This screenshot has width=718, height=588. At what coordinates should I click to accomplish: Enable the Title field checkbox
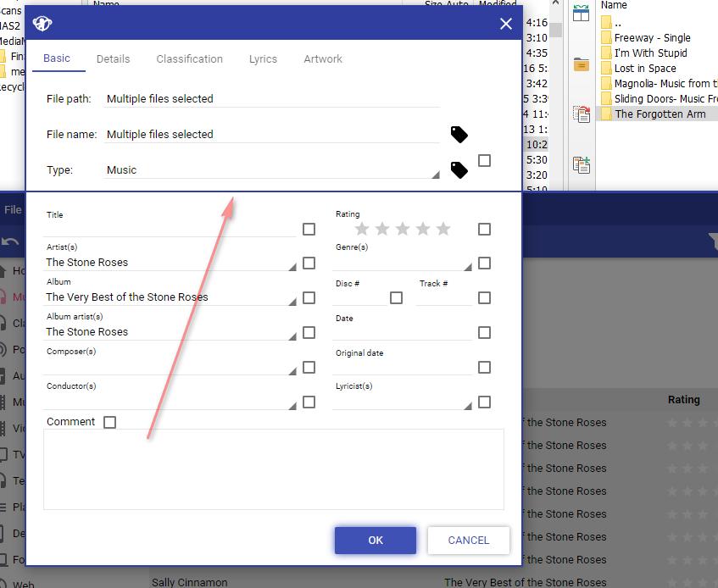click(309, 229)
